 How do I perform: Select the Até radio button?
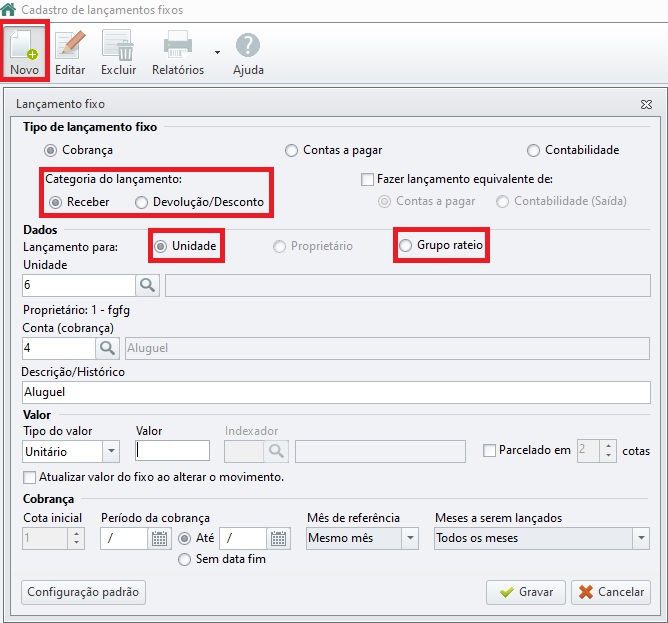coord(184,538)
